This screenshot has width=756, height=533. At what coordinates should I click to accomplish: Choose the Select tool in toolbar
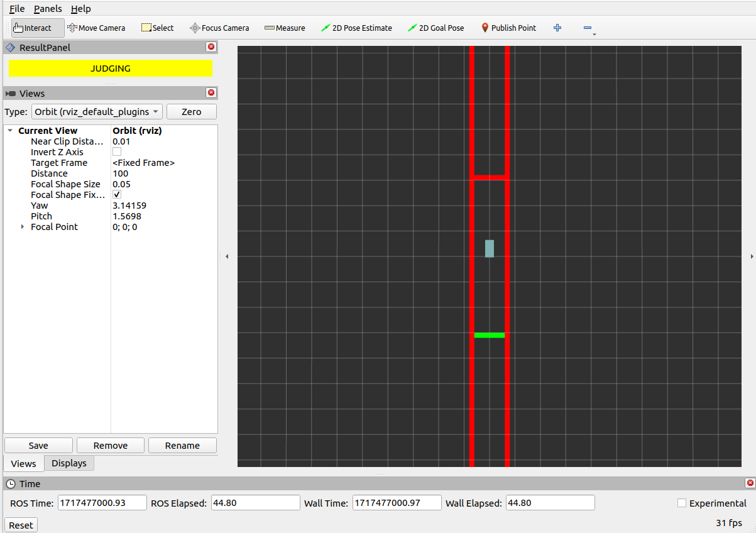(157, 28)
